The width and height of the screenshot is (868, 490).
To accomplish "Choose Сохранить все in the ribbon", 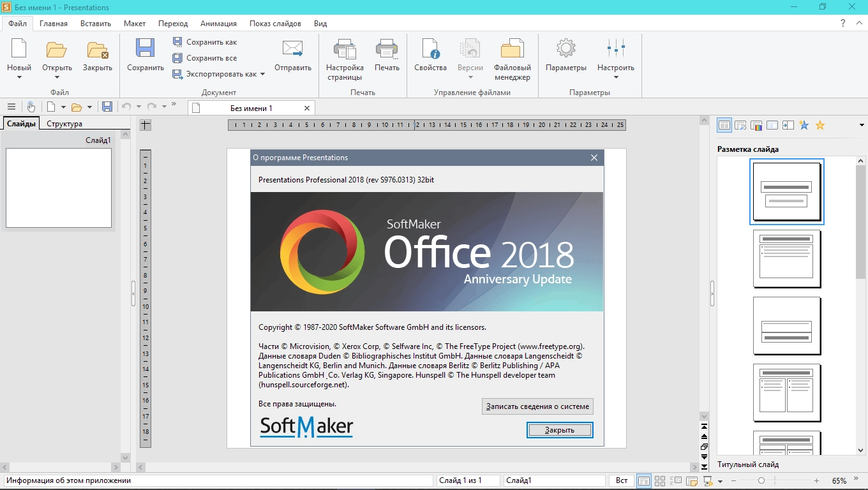I will click(x=205, y=58).
